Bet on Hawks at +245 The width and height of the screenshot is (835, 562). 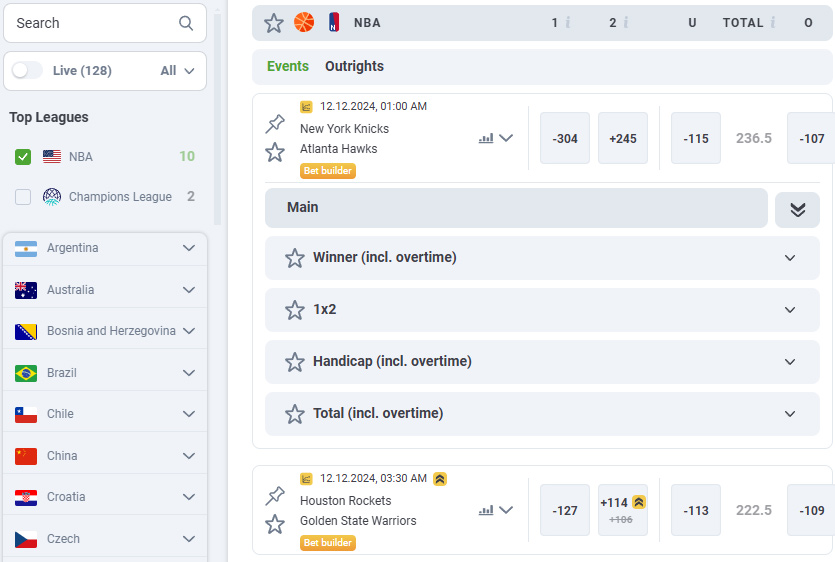click(623, 138)
